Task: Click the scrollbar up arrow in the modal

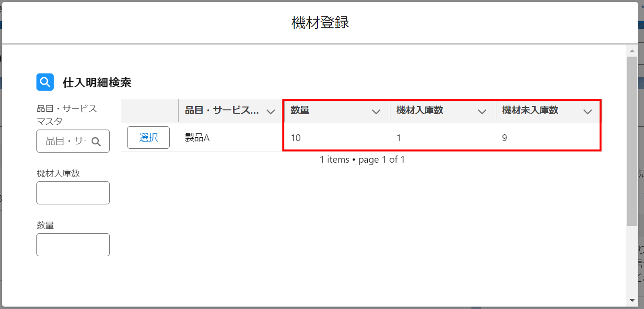Action: tap(632, 50)
